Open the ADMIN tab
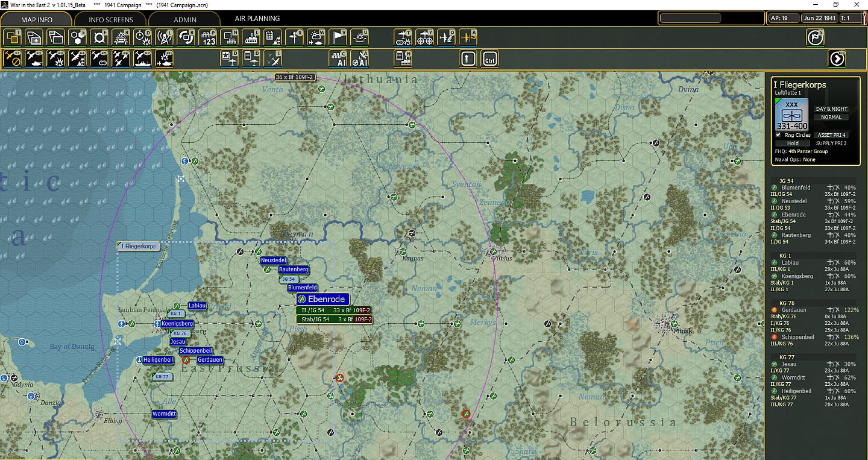This screenshot has width=868, height=460. 185,19
